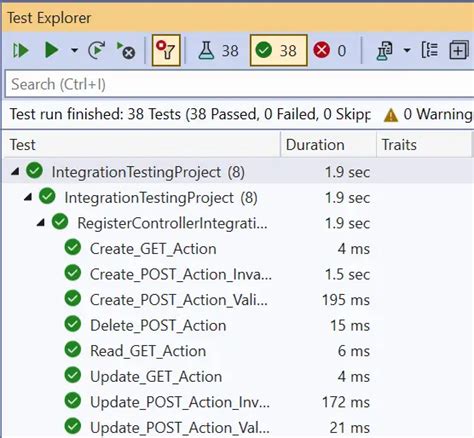Click the passed icon of Create_POST_Action_Inva...
Screen dimensions: 474x438
pyautogui.click(x=73, y=273)
